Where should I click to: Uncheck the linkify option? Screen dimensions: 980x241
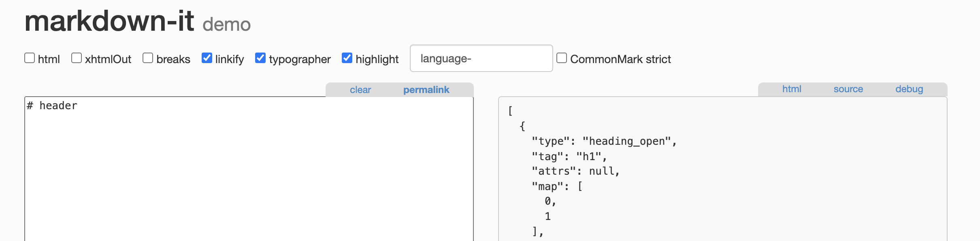click(x=207, y=58)
